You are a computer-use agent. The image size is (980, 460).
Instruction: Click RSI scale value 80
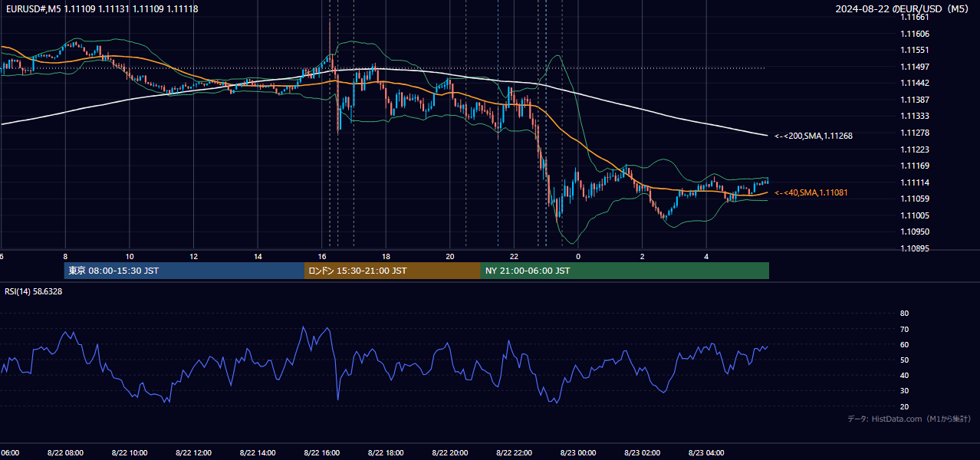[x=904, y=314]
